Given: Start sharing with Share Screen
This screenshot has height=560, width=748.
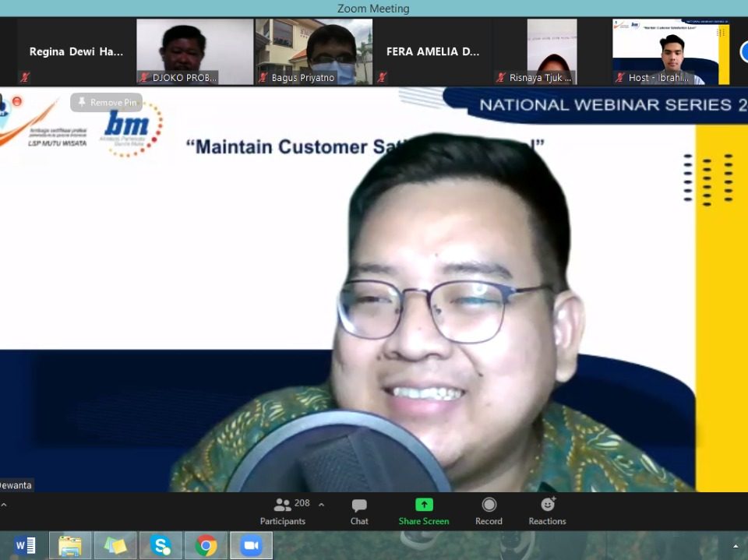Looking at the screenshot, I should click(424, 512).
